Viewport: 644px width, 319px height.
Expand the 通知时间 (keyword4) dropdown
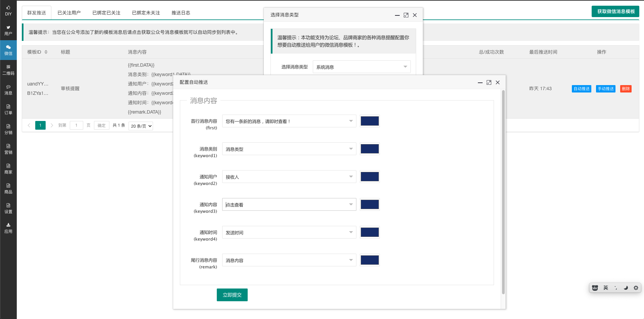[x=289, y=232]
